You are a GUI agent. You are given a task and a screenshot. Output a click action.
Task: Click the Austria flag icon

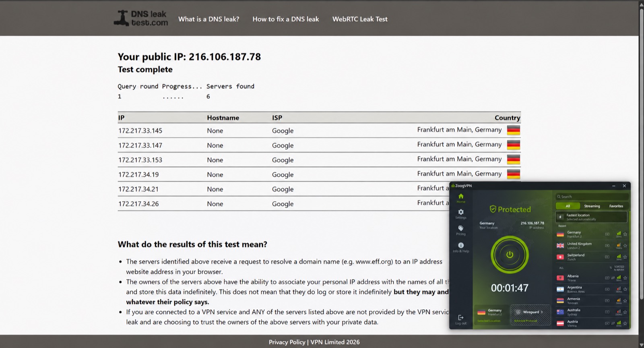tap(560, 323)
